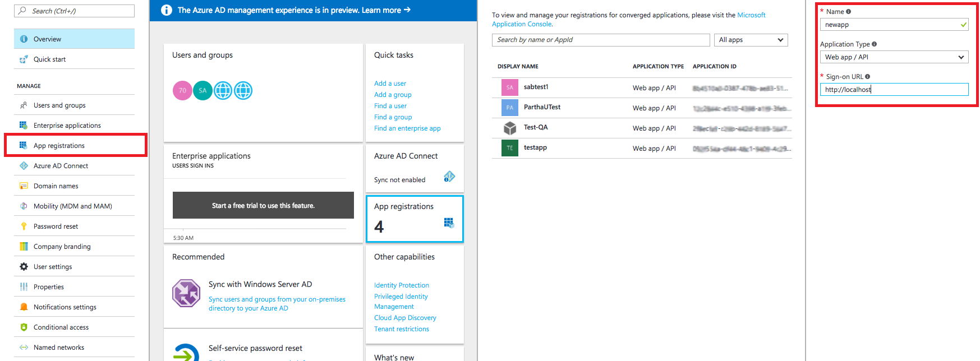The width and height of the screenshot is (980, 361).
Task: Click Find an enterprise app link
Action: tap(407, 128)
